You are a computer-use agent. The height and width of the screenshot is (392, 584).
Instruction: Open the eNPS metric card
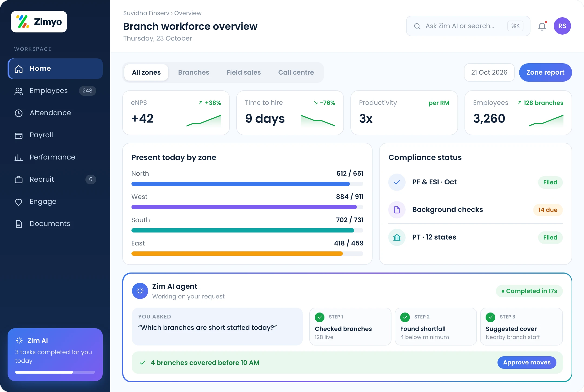tap(176, 113)
